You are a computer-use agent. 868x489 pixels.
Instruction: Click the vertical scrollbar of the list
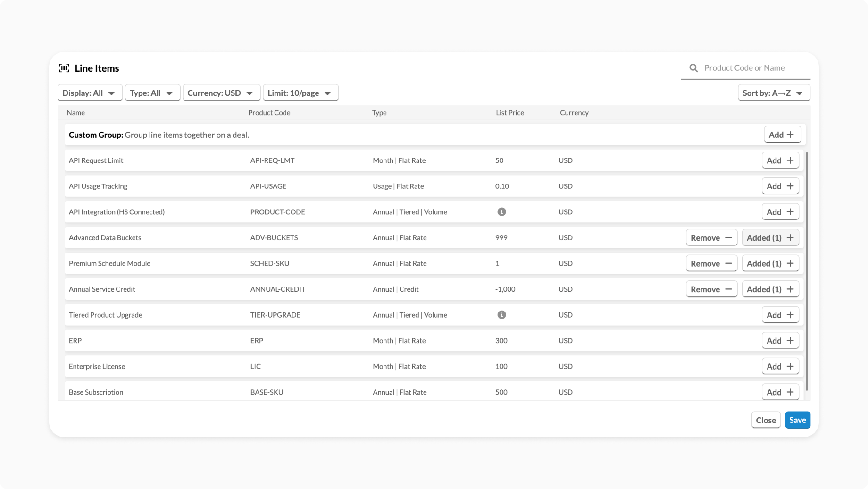pos(807,271)
